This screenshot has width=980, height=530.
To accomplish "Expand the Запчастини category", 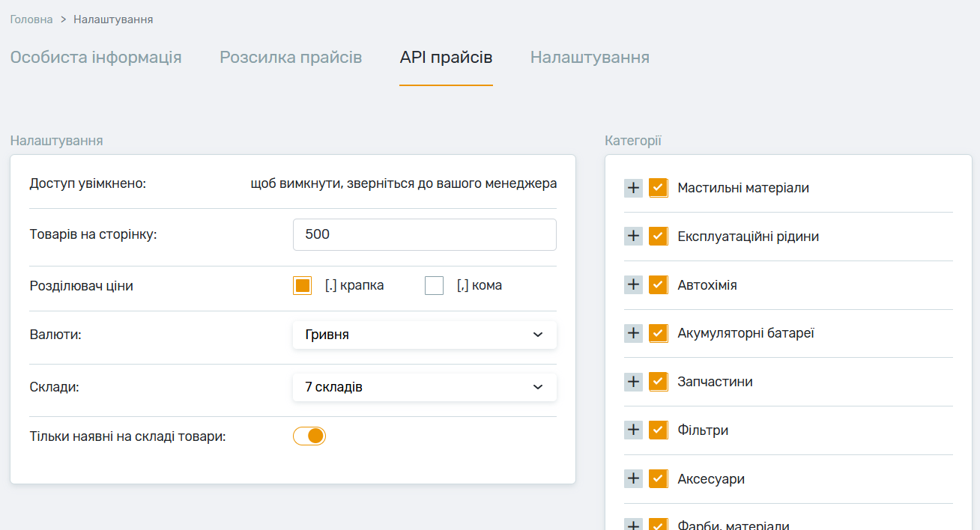I will click(x=633, y=382).
